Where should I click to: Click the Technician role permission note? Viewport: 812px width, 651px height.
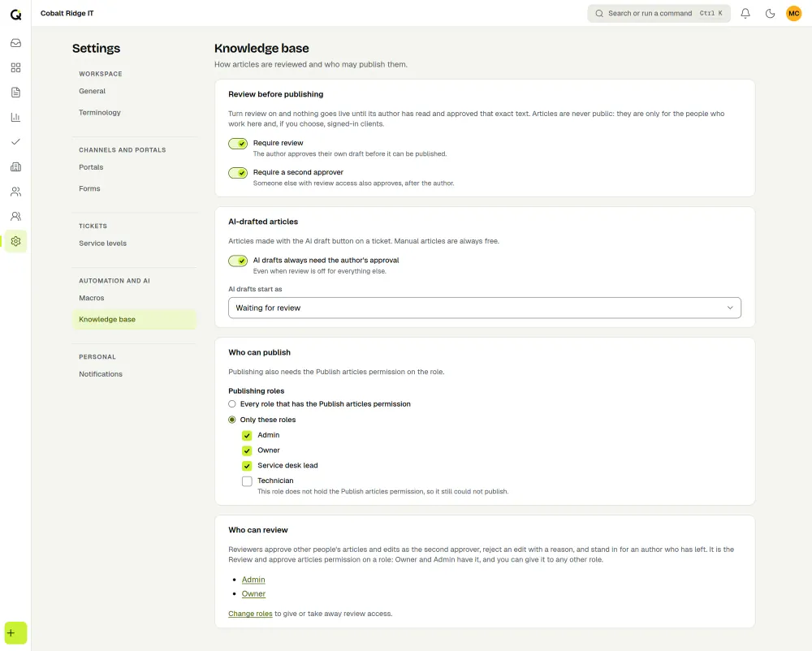383,492
